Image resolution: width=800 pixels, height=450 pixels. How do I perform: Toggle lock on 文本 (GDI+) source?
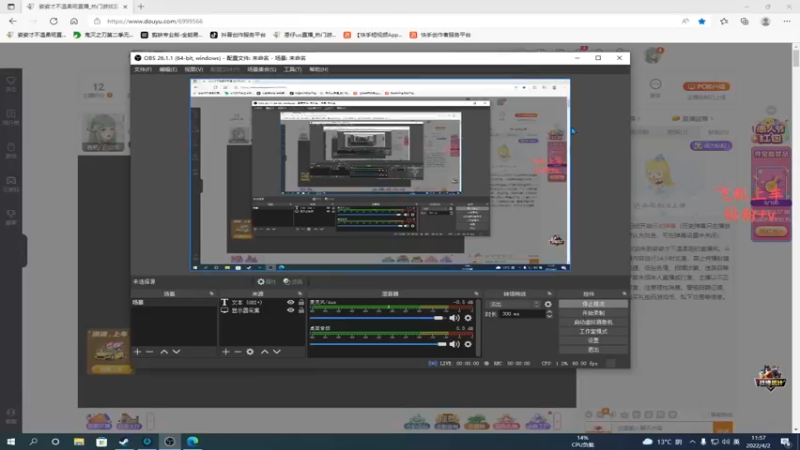coord(301,303)
